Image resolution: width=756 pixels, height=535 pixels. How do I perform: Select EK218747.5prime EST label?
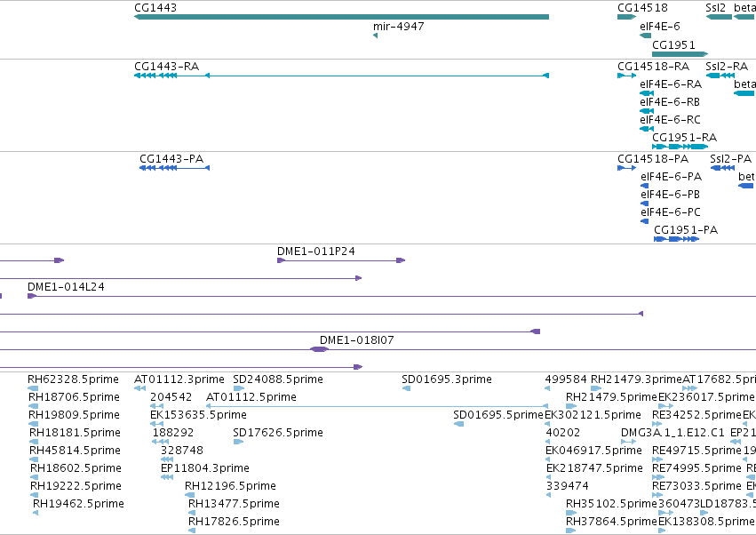click(595, 468)
